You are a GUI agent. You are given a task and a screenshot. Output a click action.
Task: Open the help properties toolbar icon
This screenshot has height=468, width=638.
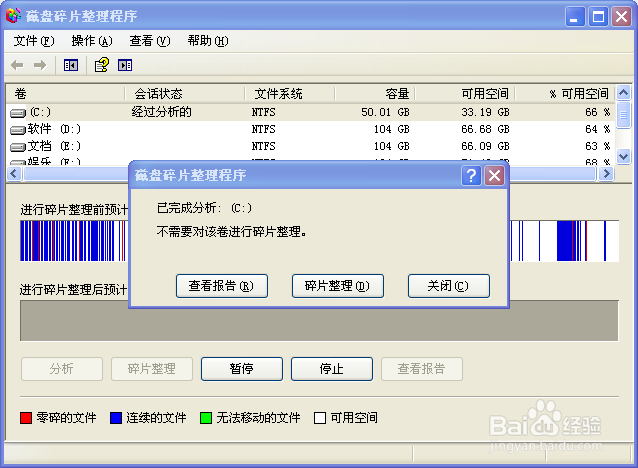pos(102,65)
